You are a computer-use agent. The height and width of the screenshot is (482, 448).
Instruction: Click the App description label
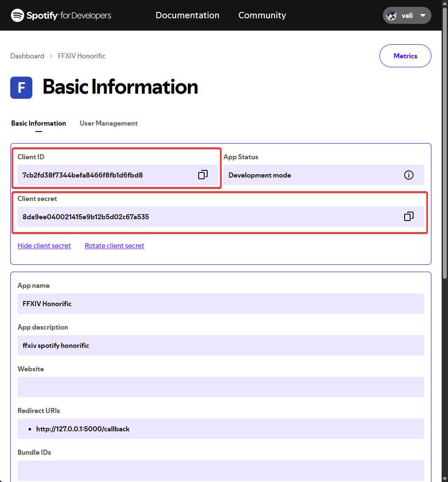43,327
